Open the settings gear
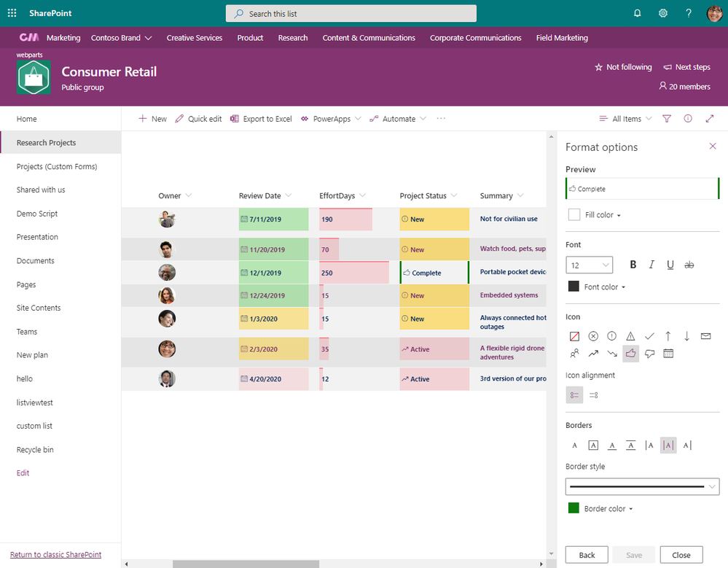728x568 pixels. pos(663,13)
